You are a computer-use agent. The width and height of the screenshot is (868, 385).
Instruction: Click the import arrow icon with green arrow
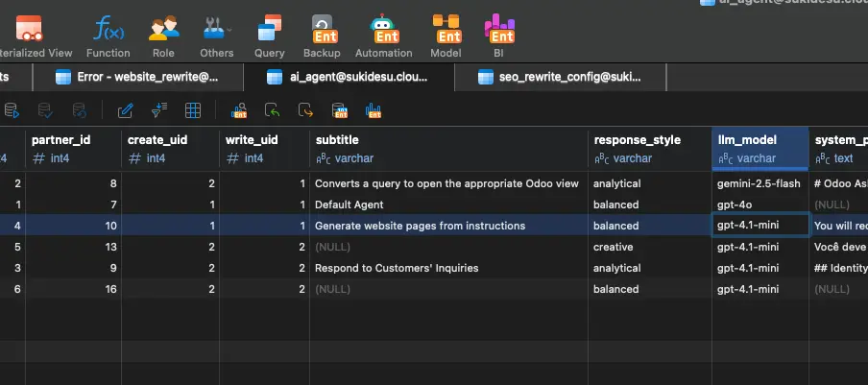[273, 110]
